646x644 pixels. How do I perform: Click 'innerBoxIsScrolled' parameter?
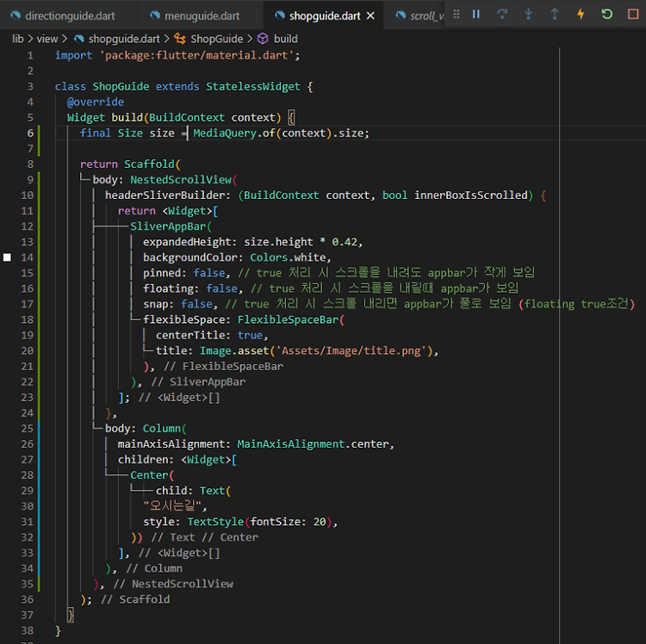pos(471,195)
